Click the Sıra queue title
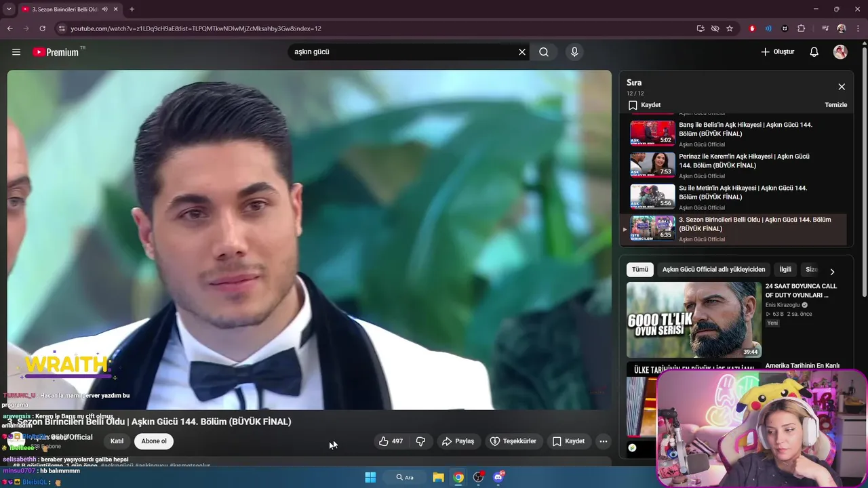This screenshot has height=488, width=868. [634, 83]
